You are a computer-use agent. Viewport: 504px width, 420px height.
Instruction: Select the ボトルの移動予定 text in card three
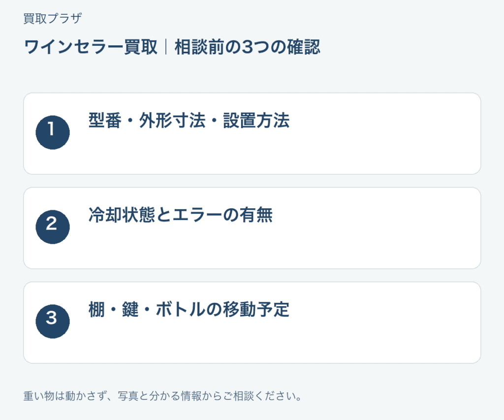coord(222,310)
